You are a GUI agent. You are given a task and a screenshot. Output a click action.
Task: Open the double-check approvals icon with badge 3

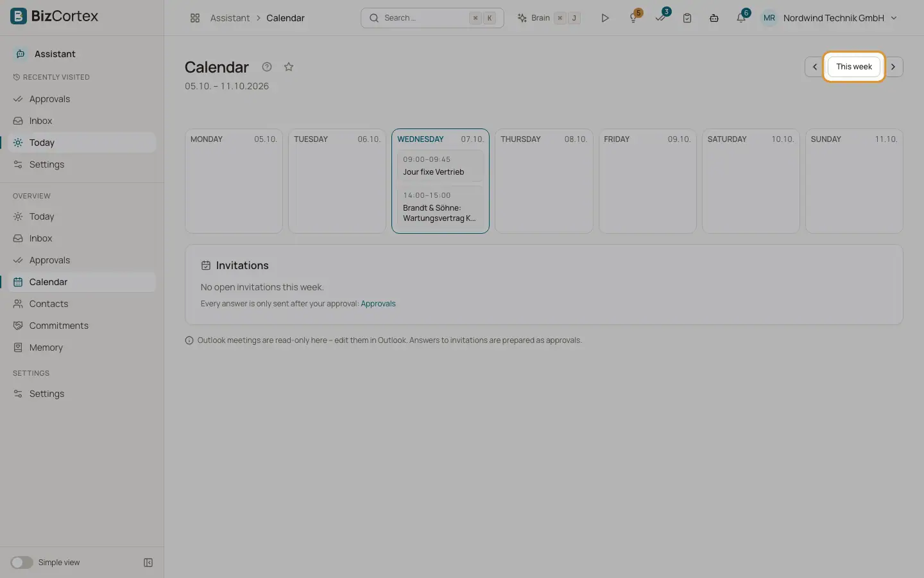[x=661, y=17]
